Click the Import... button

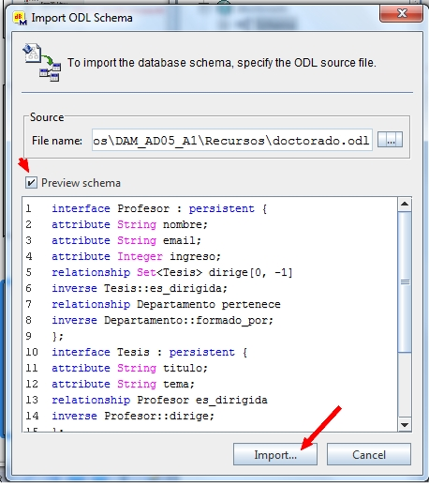point(275,454)
